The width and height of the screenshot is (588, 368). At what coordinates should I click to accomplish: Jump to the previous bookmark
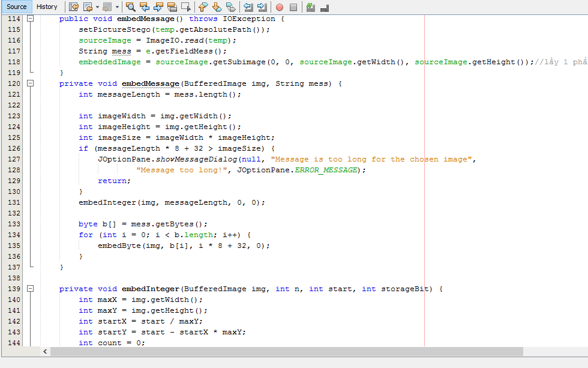click(203, 7)
